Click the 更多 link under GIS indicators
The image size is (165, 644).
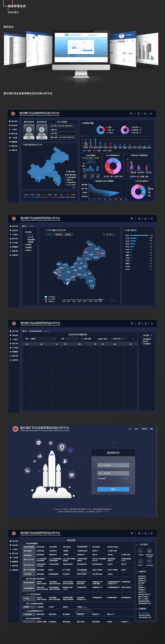tap(74, 187)
